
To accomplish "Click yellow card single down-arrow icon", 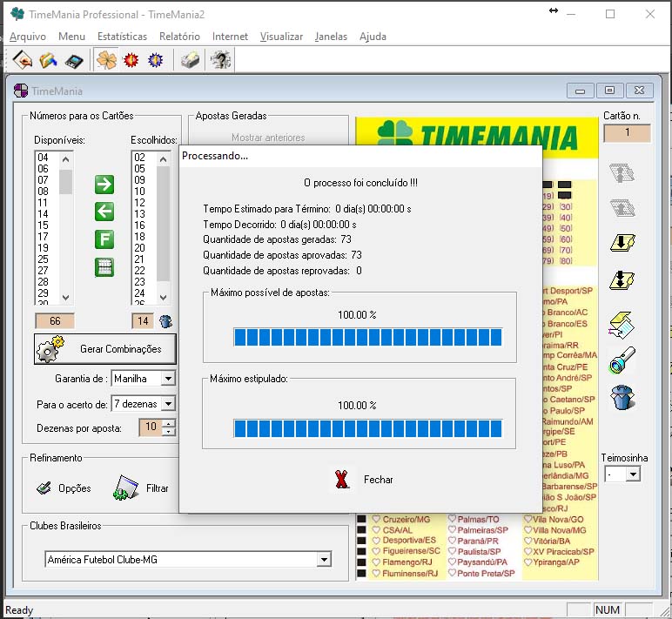I will [x=622, y=243].
